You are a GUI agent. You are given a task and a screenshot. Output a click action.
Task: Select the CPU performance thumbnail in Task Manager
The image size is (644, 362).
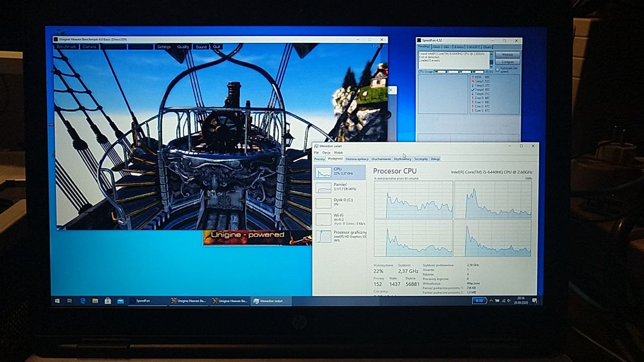click(340, 172)
